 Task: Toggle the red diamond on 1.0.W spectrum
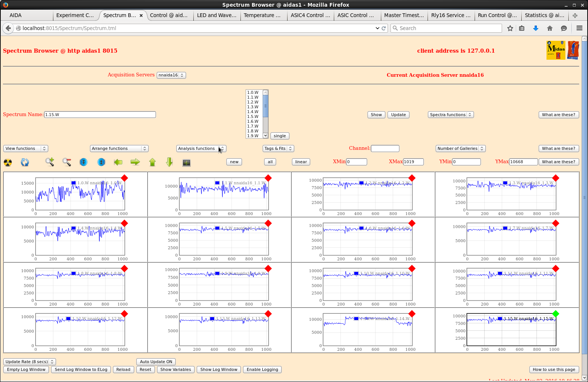[x=124, y=178]
